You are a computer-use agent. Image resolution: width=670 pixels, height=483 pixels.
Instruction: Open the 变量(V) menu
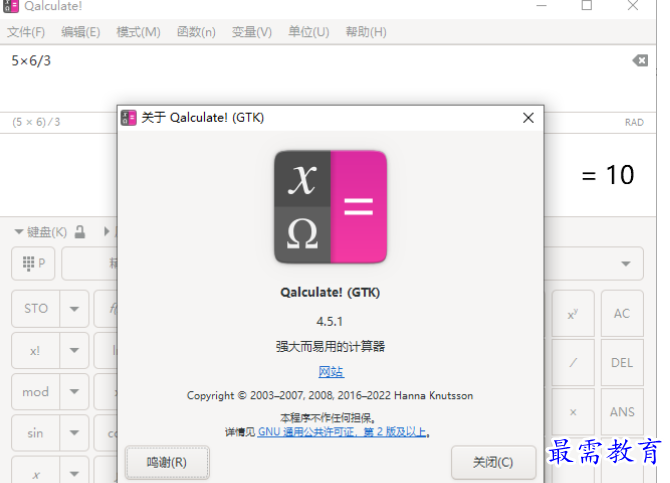click(251, 32)
